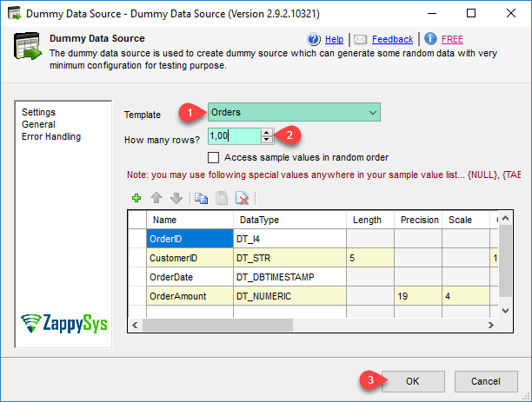Click the row header of OrderID row
The width and height of the screenshot is (532, 402).
[137, 239]
